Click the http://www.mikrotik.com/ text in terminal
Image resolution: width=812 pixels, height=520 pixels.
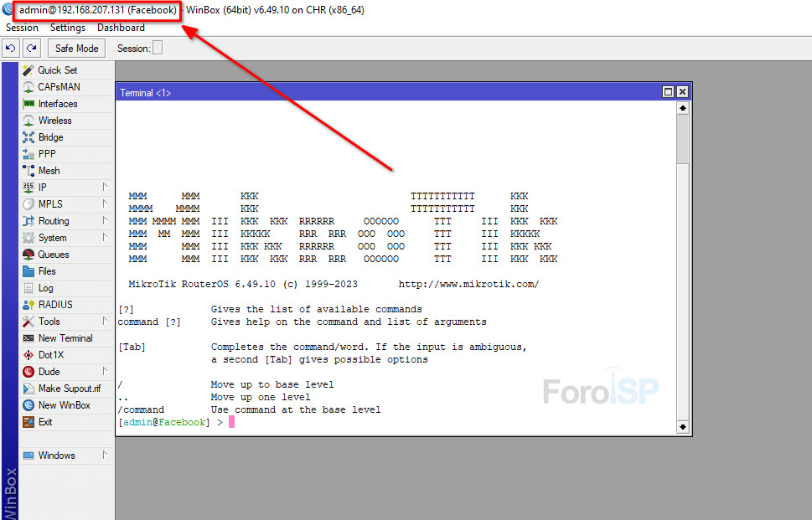pyautogui.click(x=468, y=284)
